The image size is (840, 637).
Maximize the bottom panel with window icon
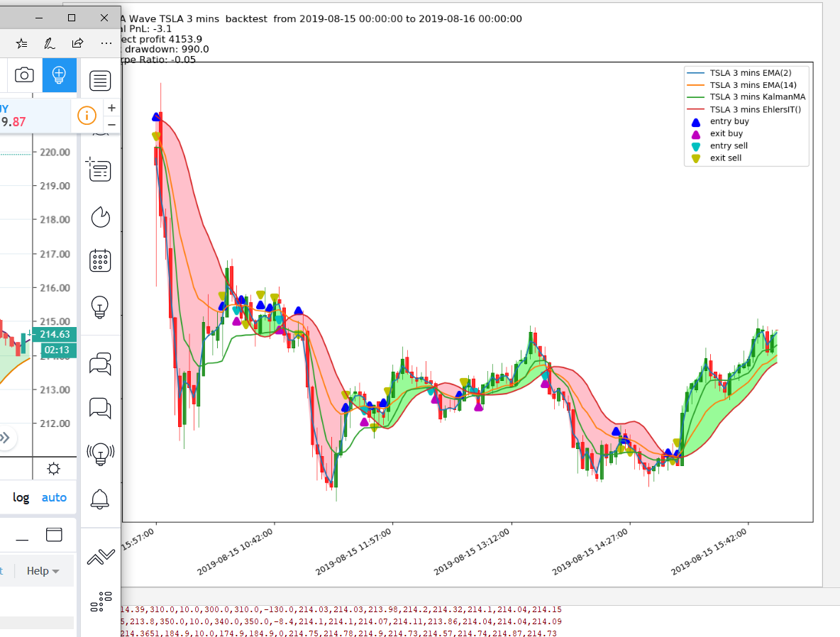54,535
